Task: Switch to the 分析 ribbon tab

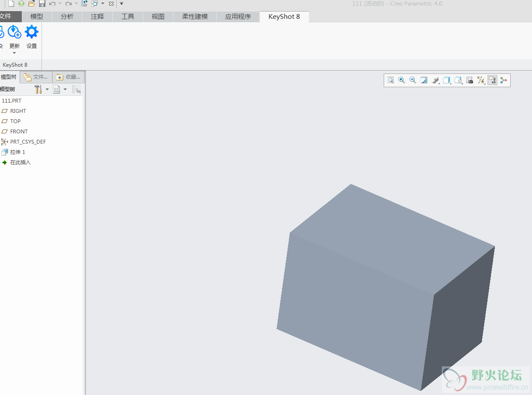Action: click(x=67, y=17)
